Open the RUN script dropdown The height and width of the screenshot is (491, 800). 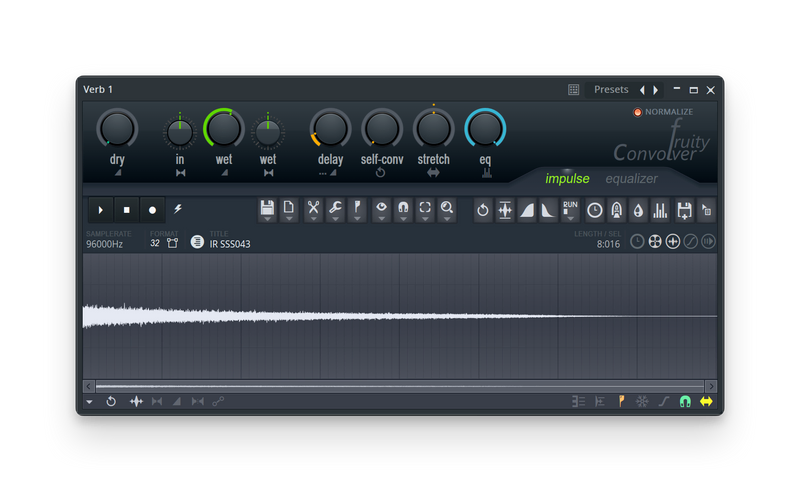[570, 210]
